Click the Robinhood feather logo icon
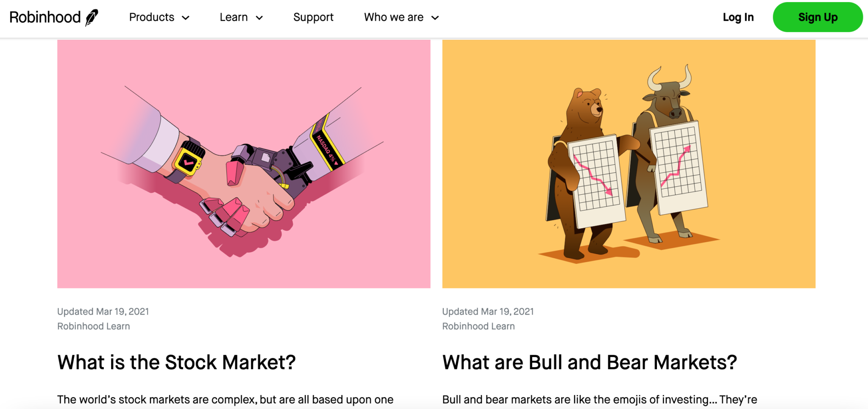The width and height of the screenshot is (868, 409). pyautogui.click(x=92, y=17)
